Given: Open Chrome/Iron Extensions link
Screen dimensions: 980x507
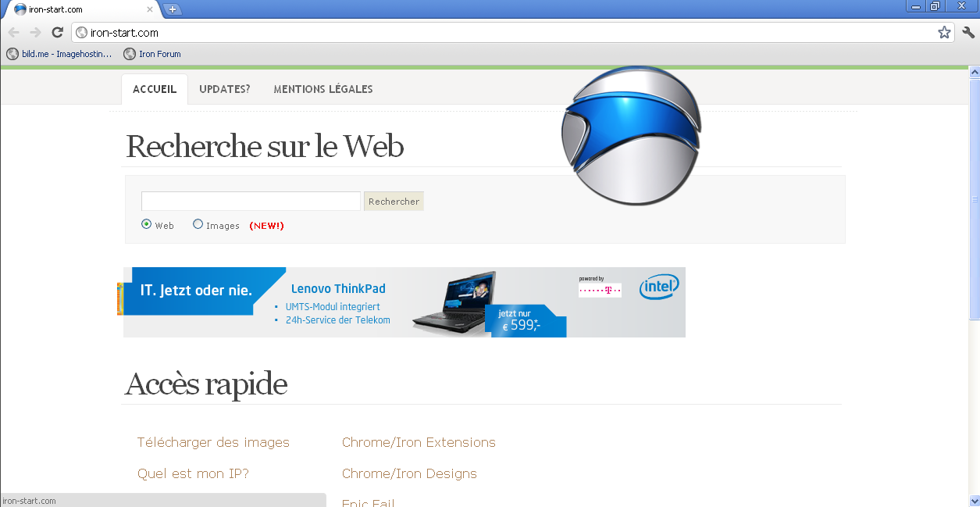Looking at the screenshot, I should tap(419, 442).
